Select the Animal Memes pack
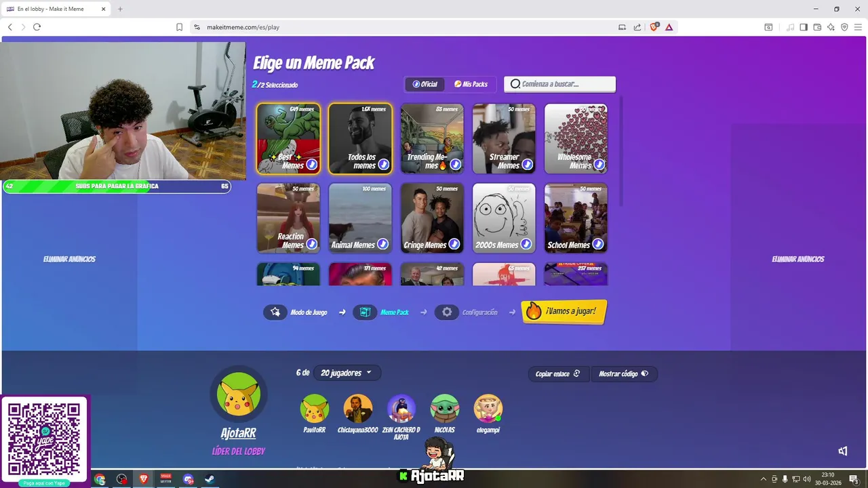 click(360, 218)
